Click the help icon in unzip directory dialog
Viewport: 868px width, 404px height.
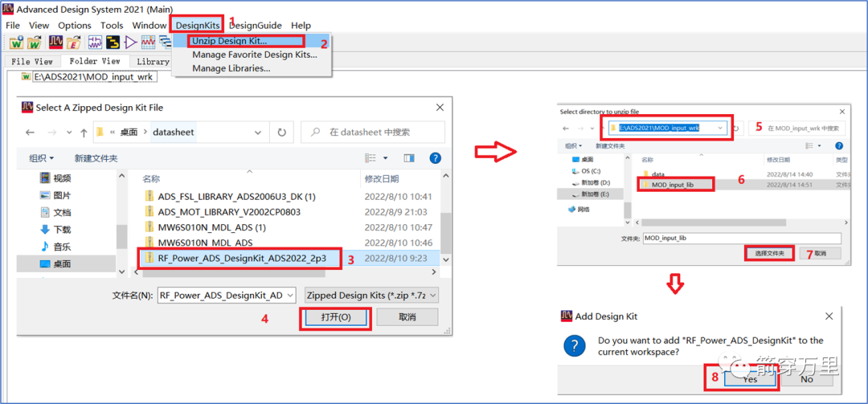[x=838, y=145]
